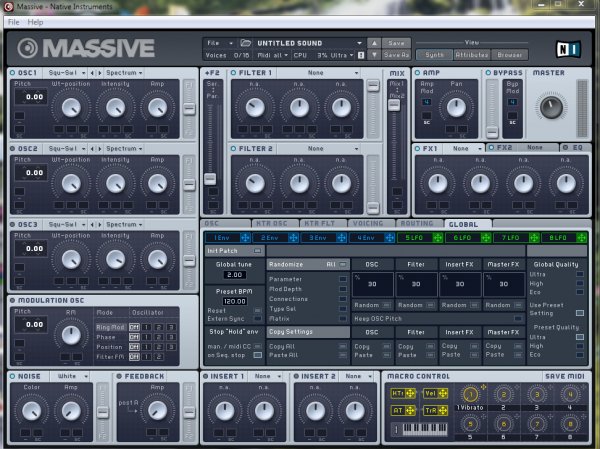Click the OSC1 previous wavetable arrow
The width and height of the screenshot is (600, 449).
pos(92,73)
